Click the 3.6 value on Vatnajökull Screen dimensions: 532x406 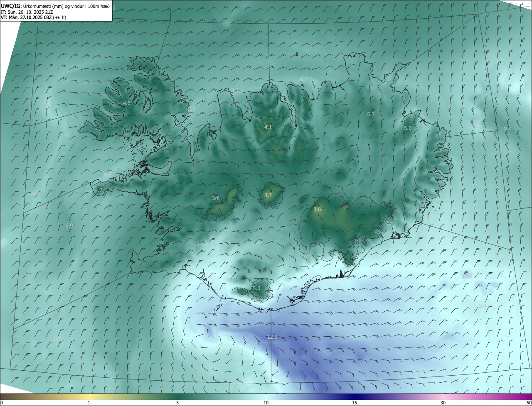pos(317,210)
